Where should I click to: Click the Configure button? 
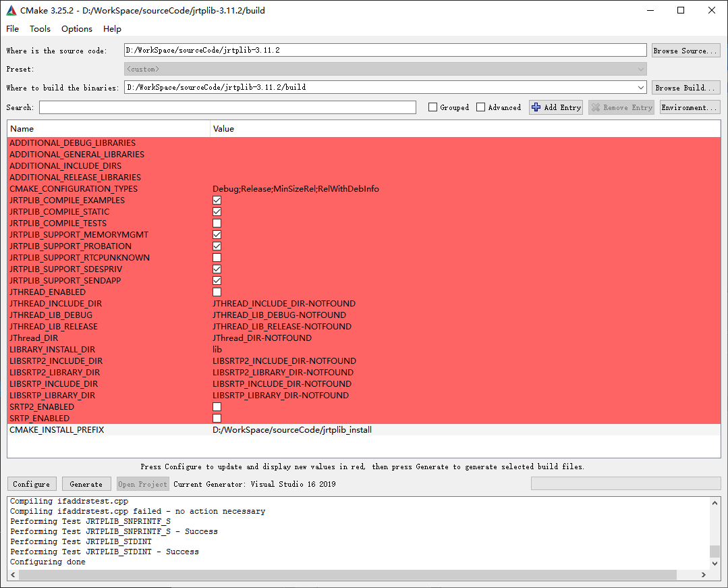32,484
